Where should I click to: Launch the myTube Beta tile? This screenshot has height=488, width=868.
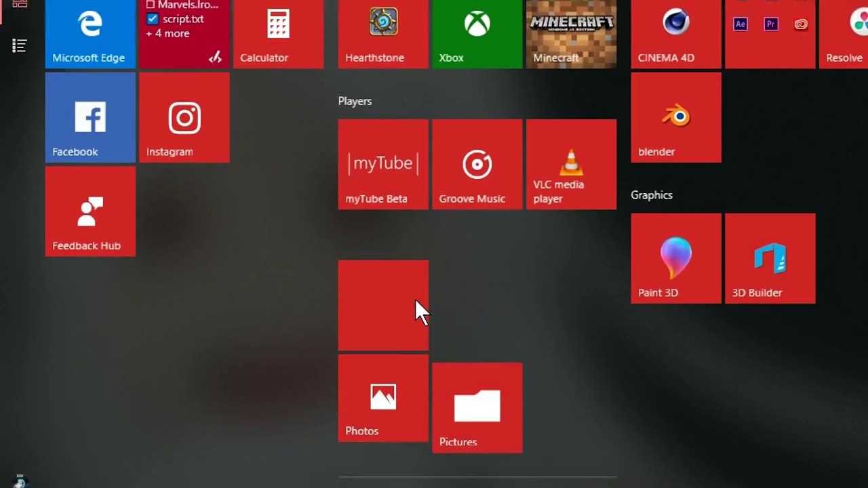pyautogui.click(x=383, y=165)
